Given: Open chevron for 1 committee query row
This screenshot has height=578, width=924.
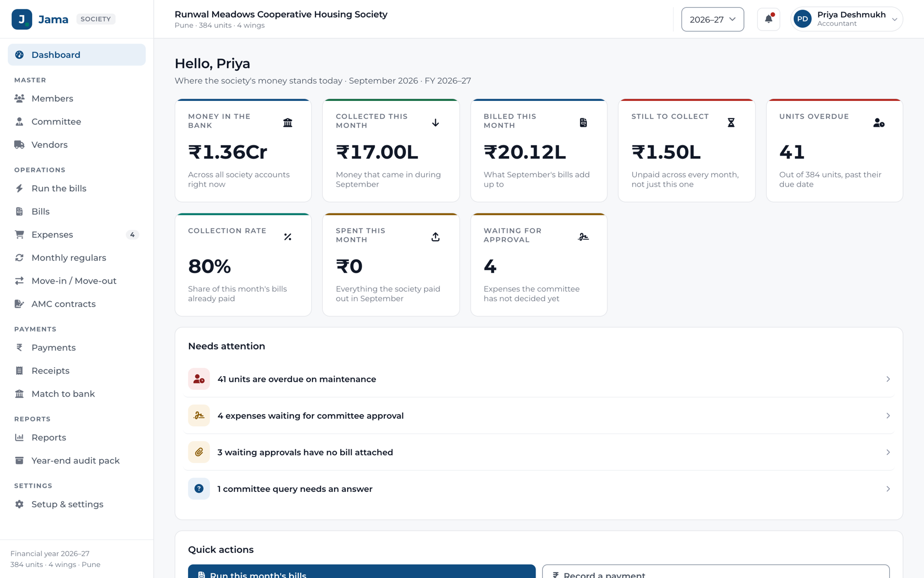Looking at the screenshot, I should (888, 489).
